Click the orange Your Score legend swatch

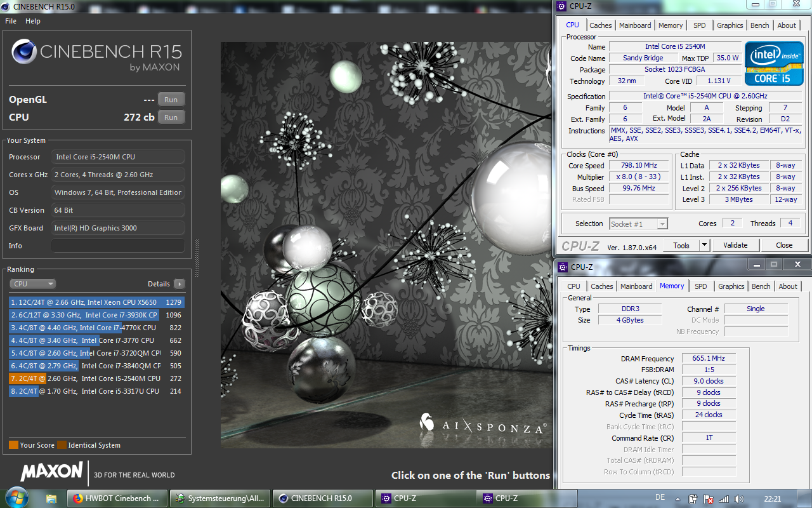click(13, 445)
